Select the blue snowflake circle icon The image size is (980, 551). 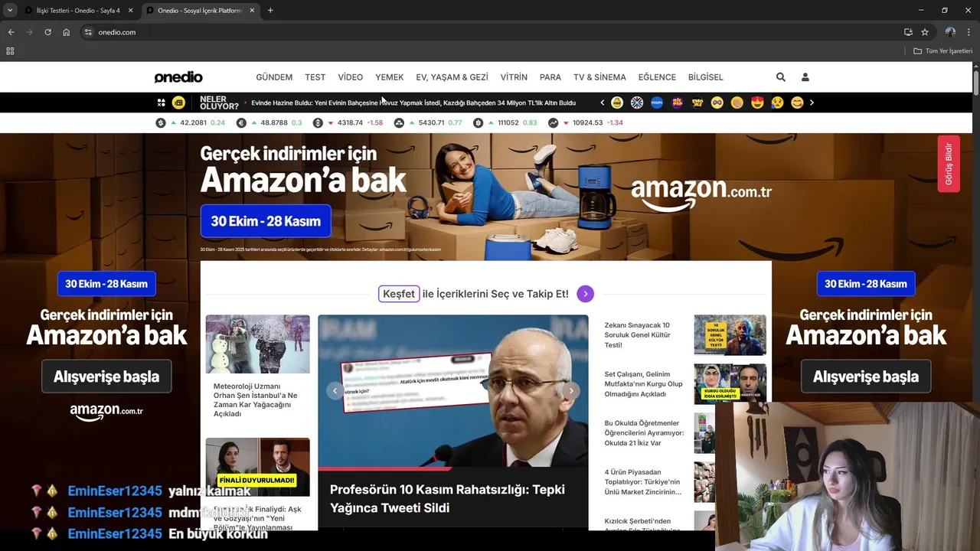coord(636,103)
